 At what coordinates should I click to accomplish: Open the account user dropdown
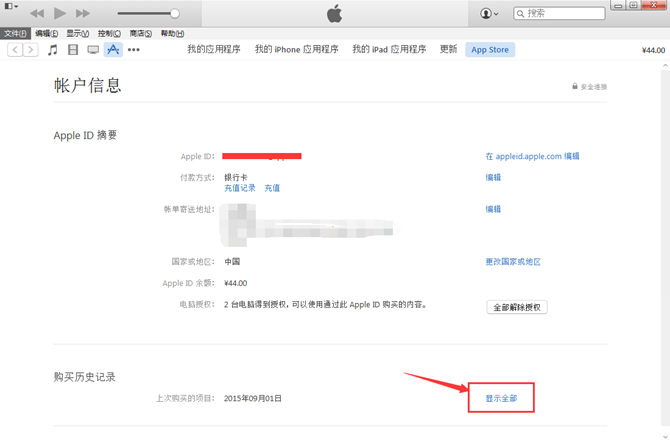tap(489, 13)
